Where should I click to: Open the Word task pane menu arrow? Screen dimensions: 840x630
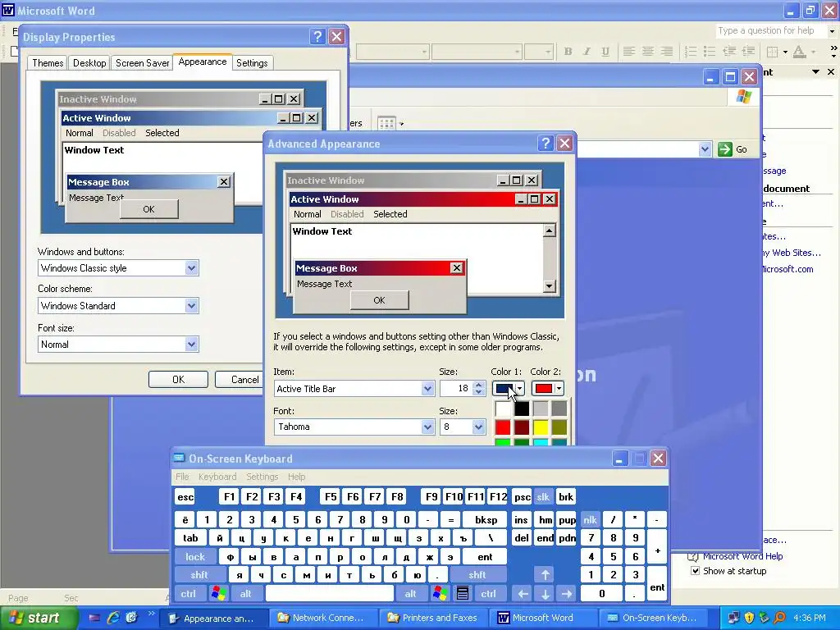[x=815, y=71]
